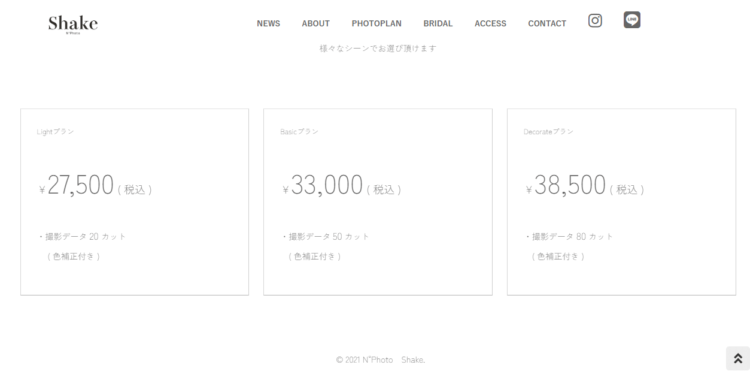Click (色補正付き) in Basic plan card
This screenshot has height=371, width=750.
point(315,256)
